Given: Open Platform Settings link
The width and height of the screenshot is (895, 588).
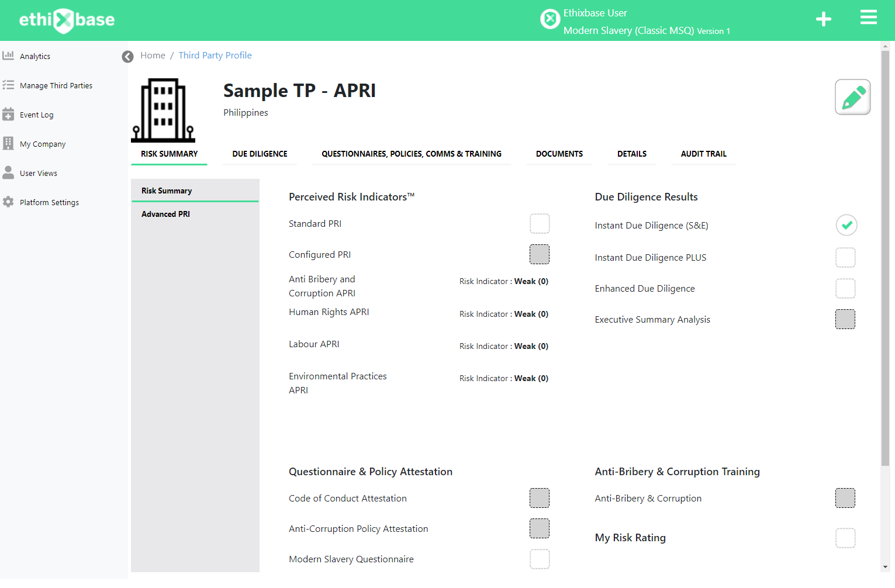Looking at the screenshot, I should (x=49, y=202).
